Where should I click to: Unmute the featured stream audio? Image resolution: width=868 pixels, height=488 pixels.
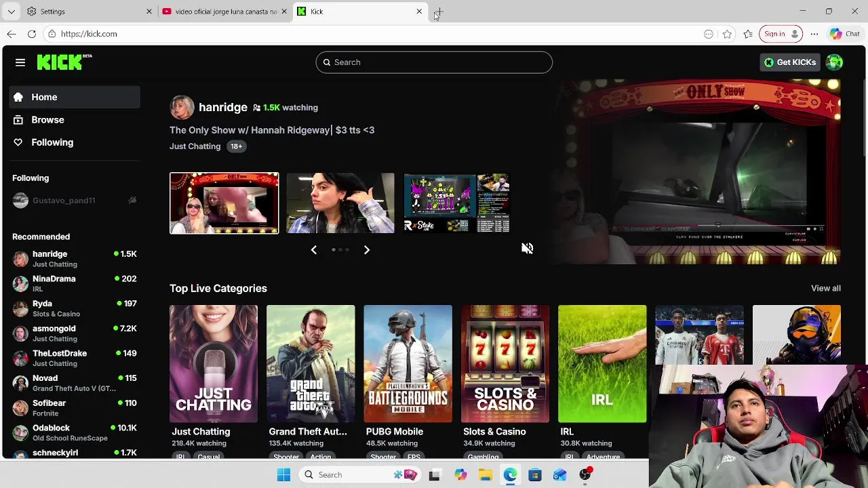click(x=527, y=248)
